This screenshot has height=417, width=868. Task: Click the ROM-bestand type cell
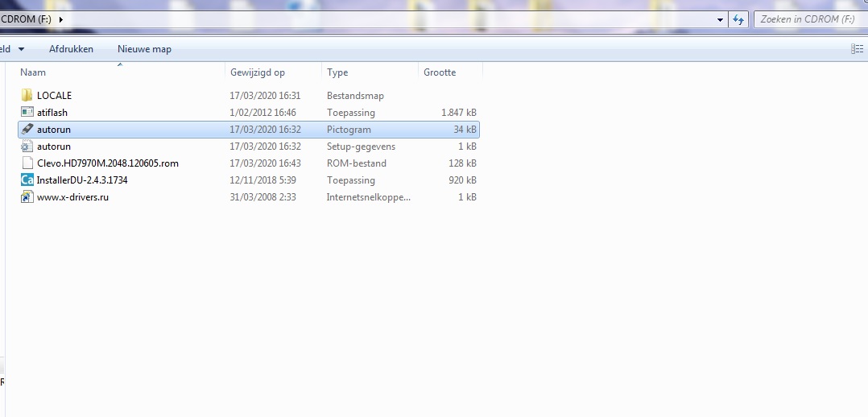(357, 163)
